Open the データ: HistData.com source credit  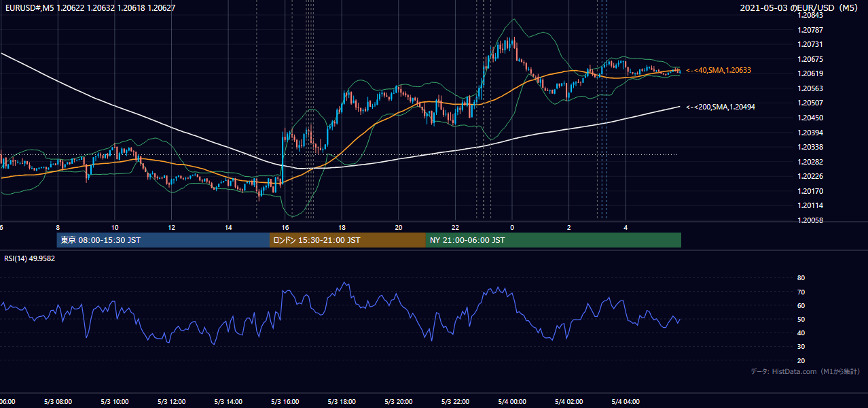(x=806, y=371)
